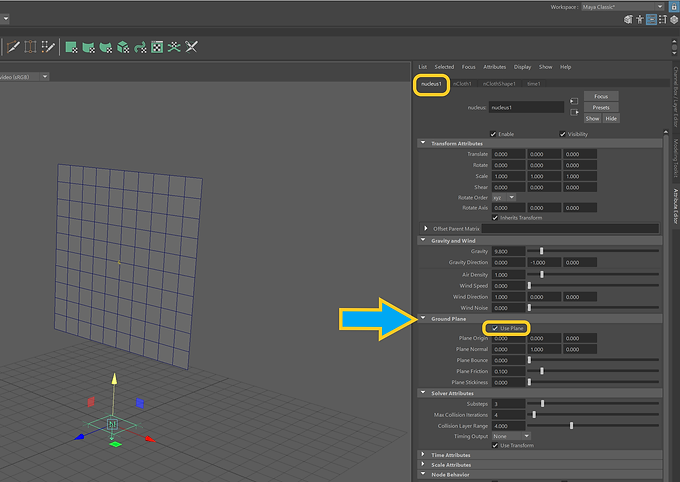Open the List menu

point(422,67)
